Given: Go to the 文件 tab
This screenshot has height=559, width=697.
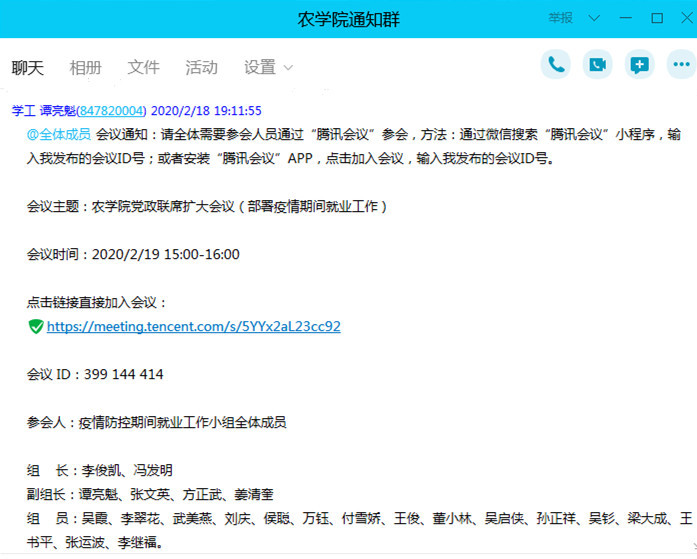Looking at the screenshot, I should click(x=143, y=67).
